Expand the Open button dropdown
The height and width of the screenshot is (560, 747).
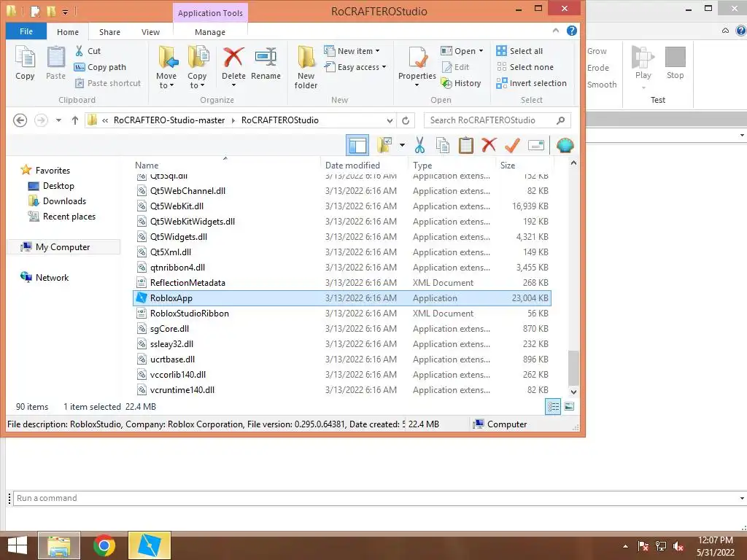[481, 51]
